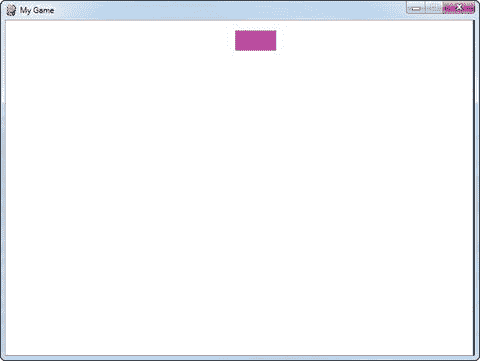Click the purple rectangle sprite in the game
The image size is (480, 361).
point(256,40)
